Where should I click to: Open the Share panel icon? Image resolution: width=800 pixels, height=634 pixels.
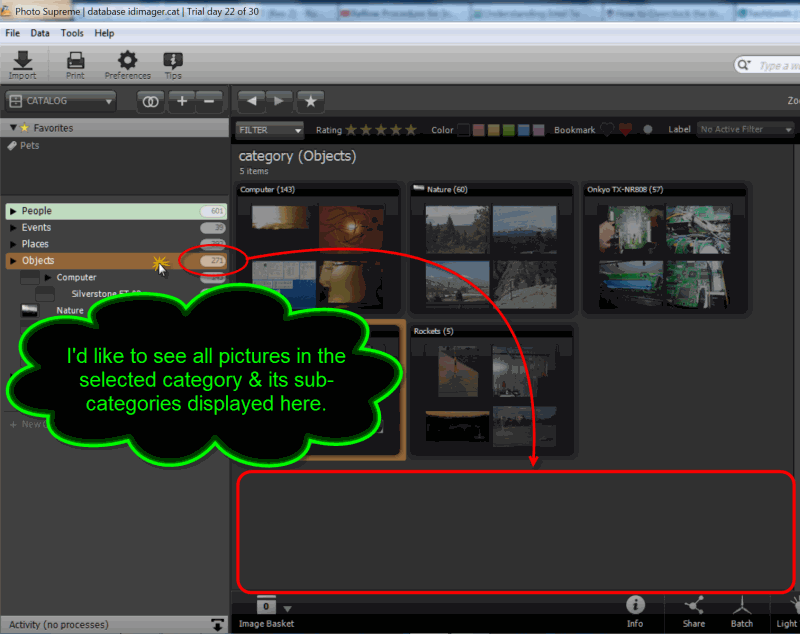pos(694,612)
